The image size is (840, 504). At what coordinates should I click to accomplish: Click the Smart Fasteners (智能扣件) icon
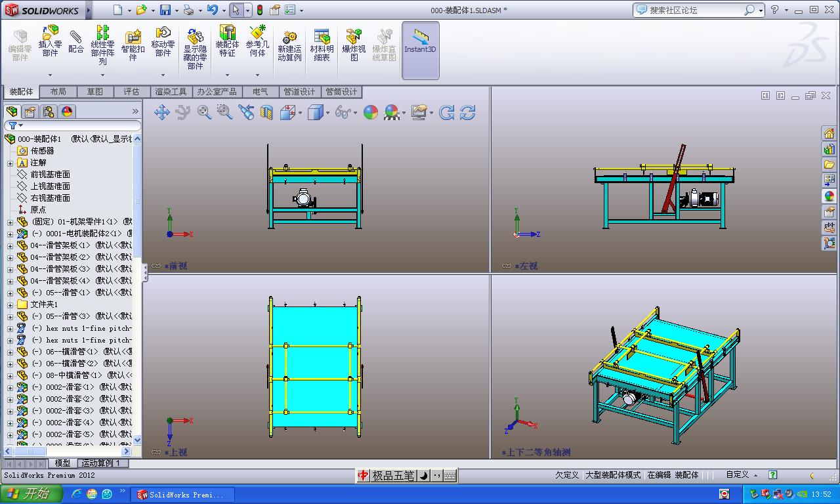click(x=133, y=45)
